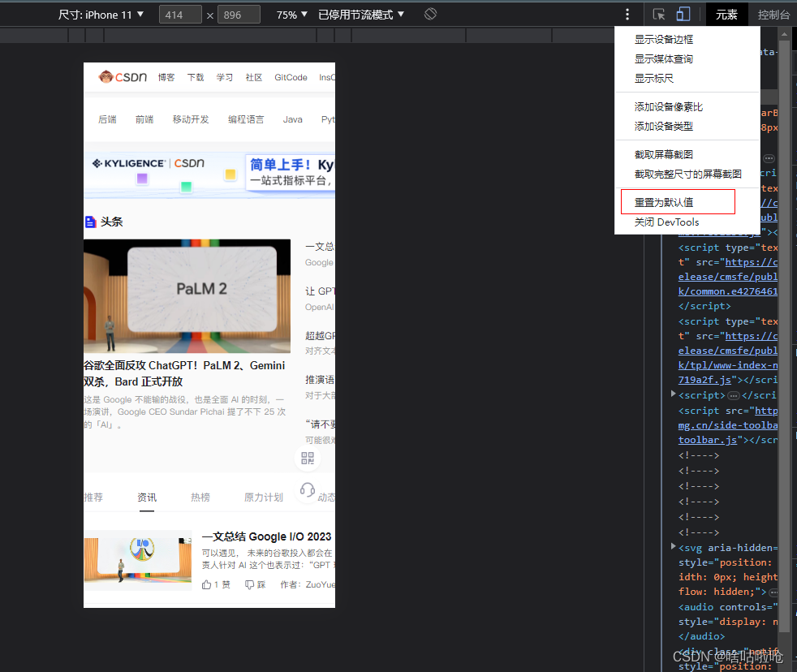Select the 编程语言 category
Viewport: 797px width, 672px height.
(x=246, y=119)
